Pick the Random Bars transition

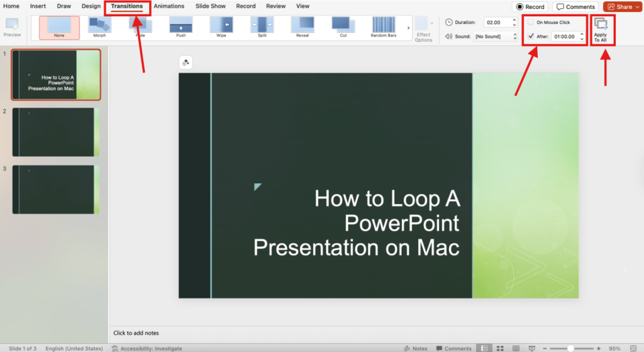pos(384,27)
